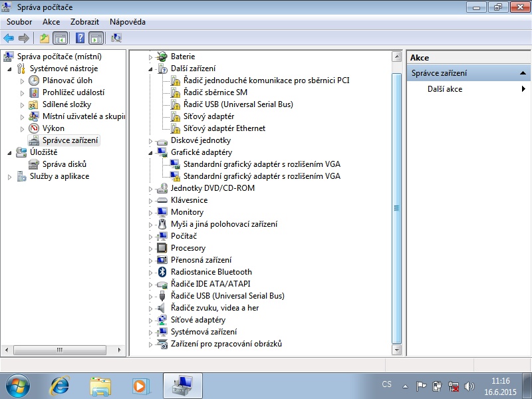
Task: Collapse the Grafické adaptéry category
Action: click(x=151, y=152)
